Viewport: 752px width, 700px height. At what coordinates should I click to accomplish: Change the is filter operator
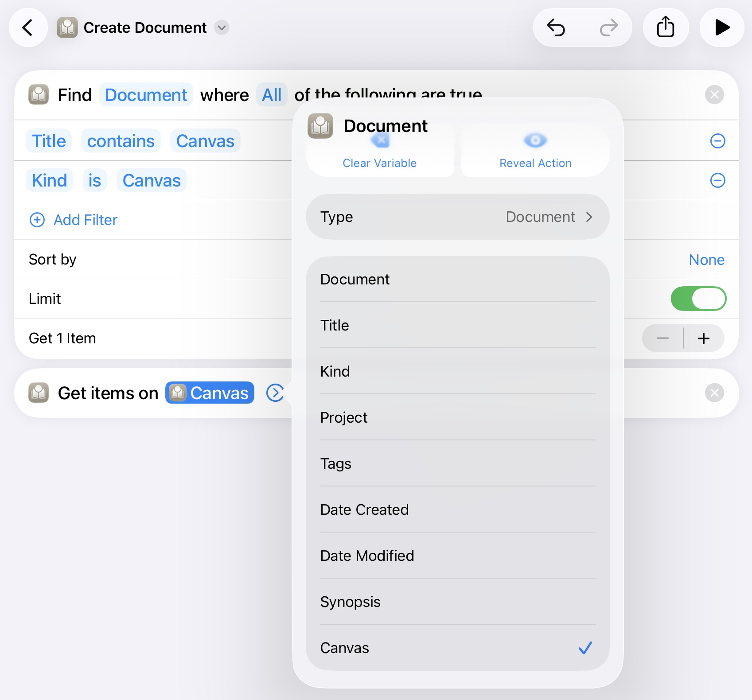[x=94, y=180]
